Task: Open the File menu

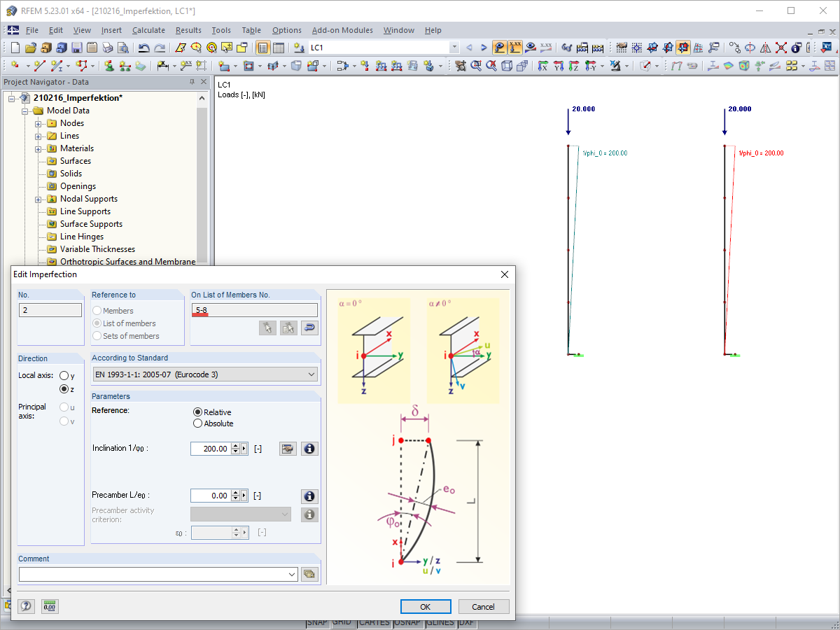Action: coord(32,30)
